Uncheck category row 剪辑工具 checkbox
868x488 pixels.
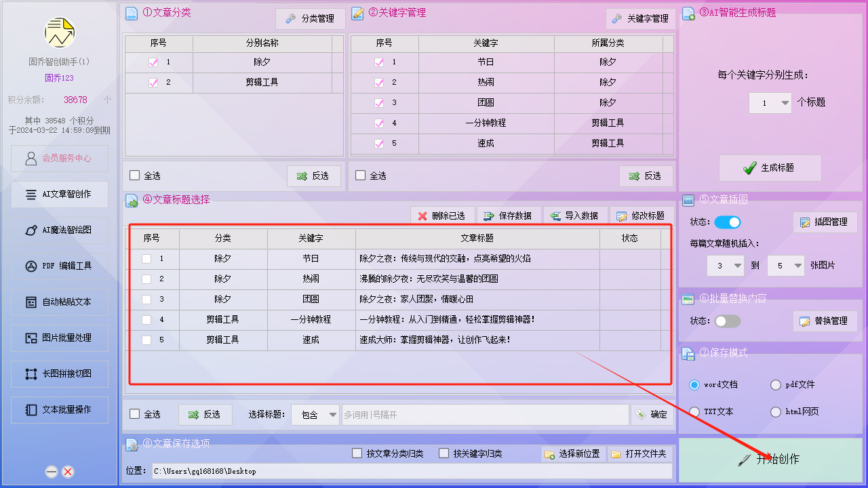[x=153, y=82]
